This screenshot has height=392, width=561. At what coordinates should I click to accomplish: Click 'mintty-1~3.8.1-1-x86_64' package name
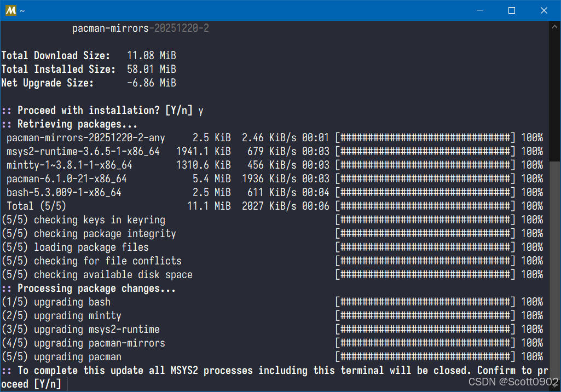[70, 165]
